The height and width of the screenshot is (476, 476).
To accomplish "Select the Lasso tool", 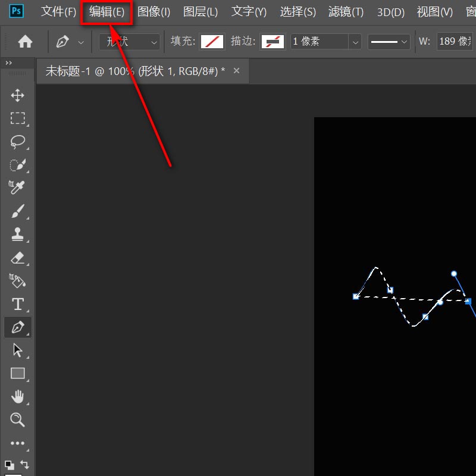I will pyautogui.click(x=17, y=142).
